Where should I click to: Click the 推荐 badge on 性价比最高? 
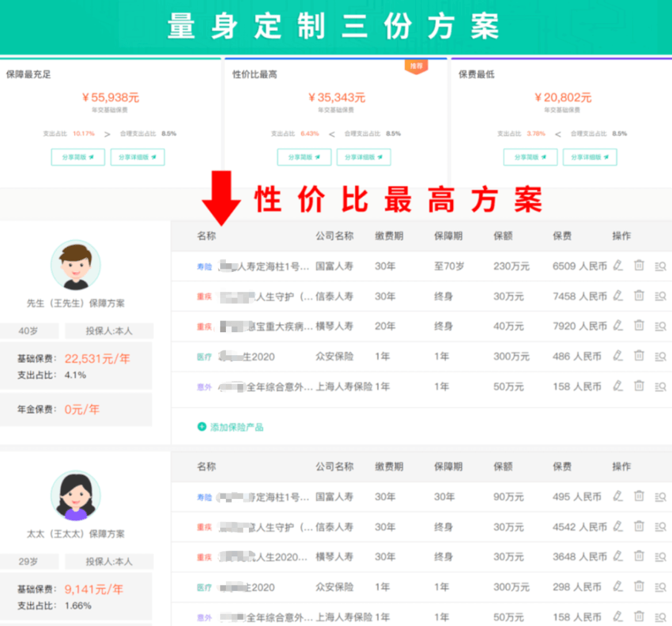(x=416, y=67)
